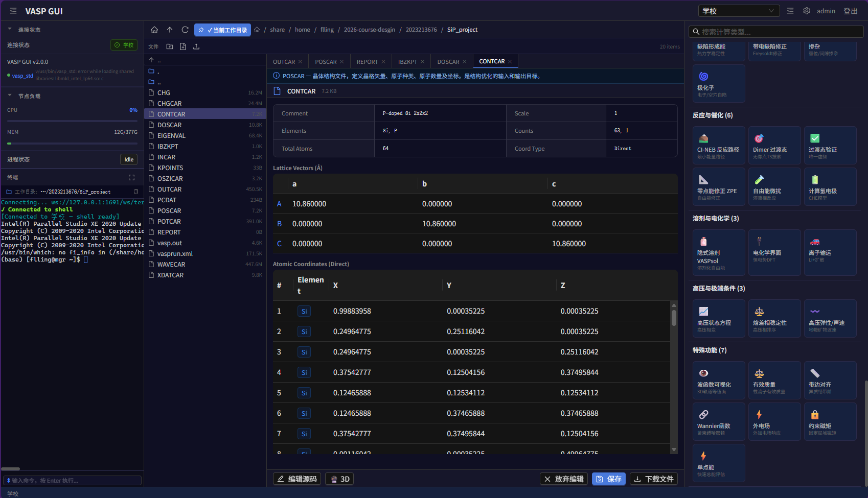
Task: Choose the 外电场 calculation card
Action: pos(774,422)
